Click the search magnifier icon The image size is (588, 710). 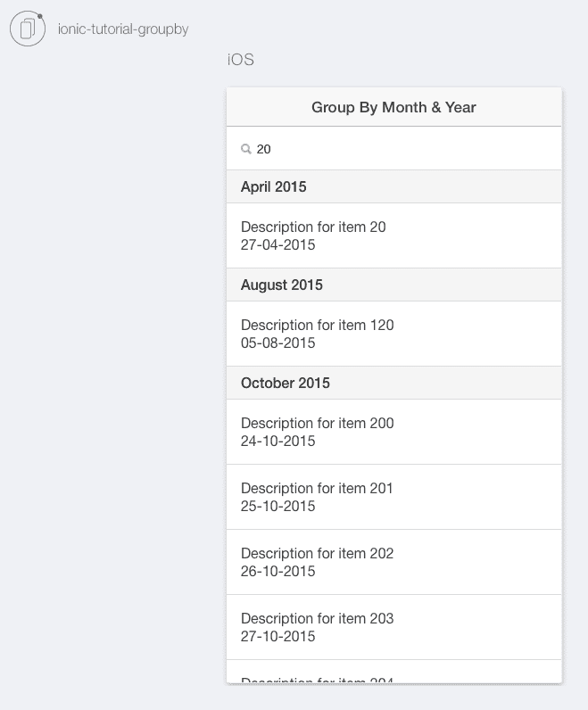tap(246, 149)
